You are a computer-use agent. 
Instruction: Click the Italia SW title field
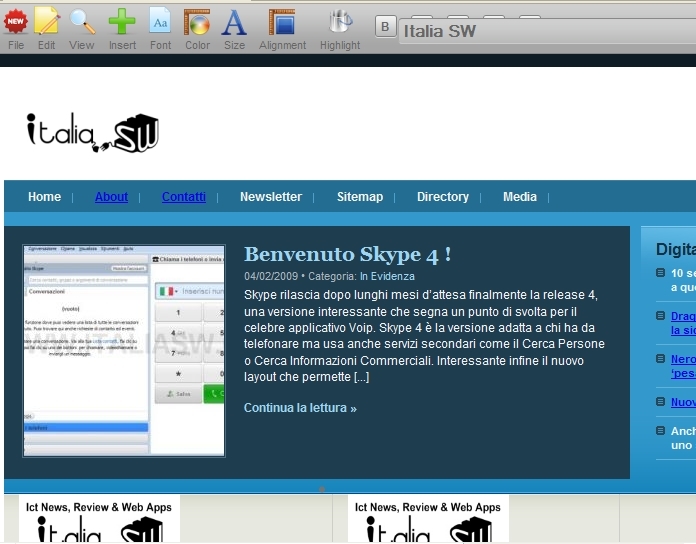pos(547,31)
